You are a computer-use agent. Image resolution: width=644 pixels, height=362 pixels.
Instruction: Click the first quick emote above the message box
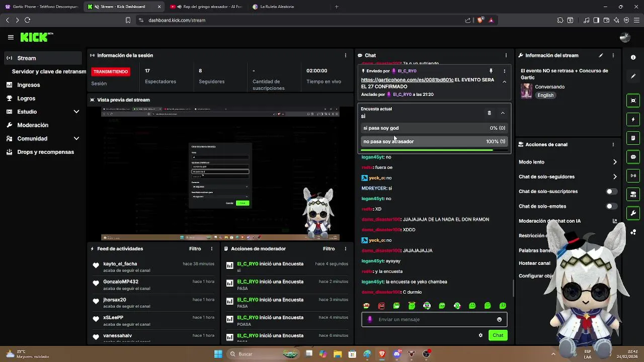point(366,306)
